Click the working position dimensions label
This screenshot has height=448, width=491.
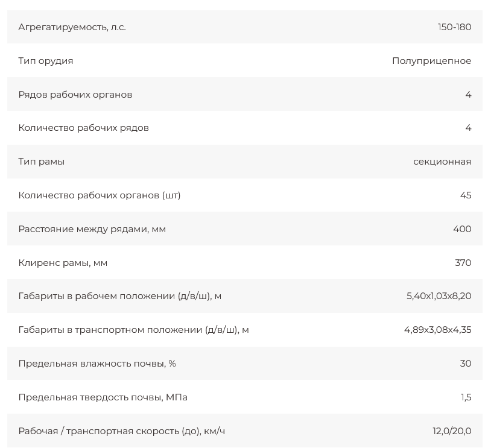120,296
